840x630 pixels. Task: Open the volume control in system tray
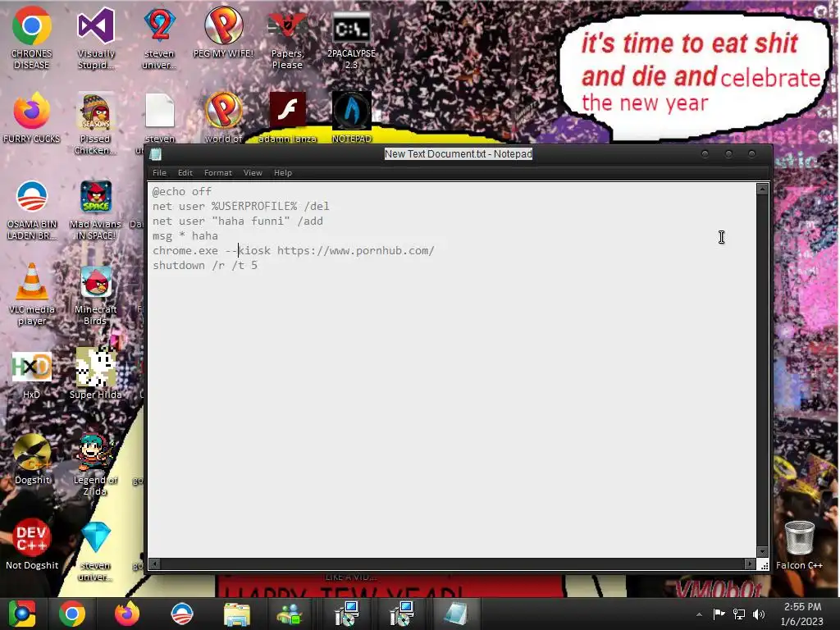point(759,614)
